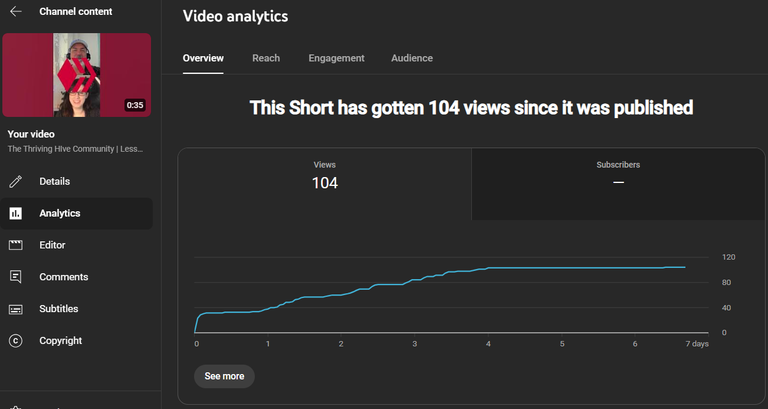Click the headline 'This Short has gotten 104 views'
The height and width of the screenshot is (409, 768).
(x=471, y=108)
